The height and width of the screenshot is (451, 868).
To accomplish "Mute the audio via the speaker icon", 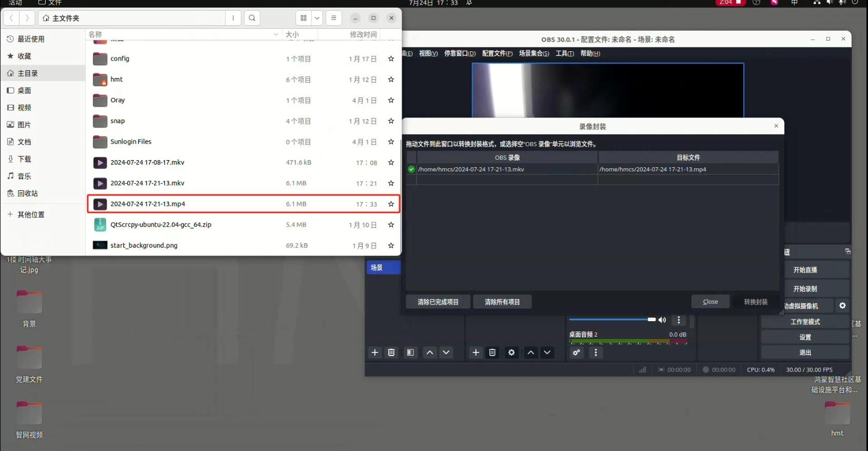I will (662, 320).
